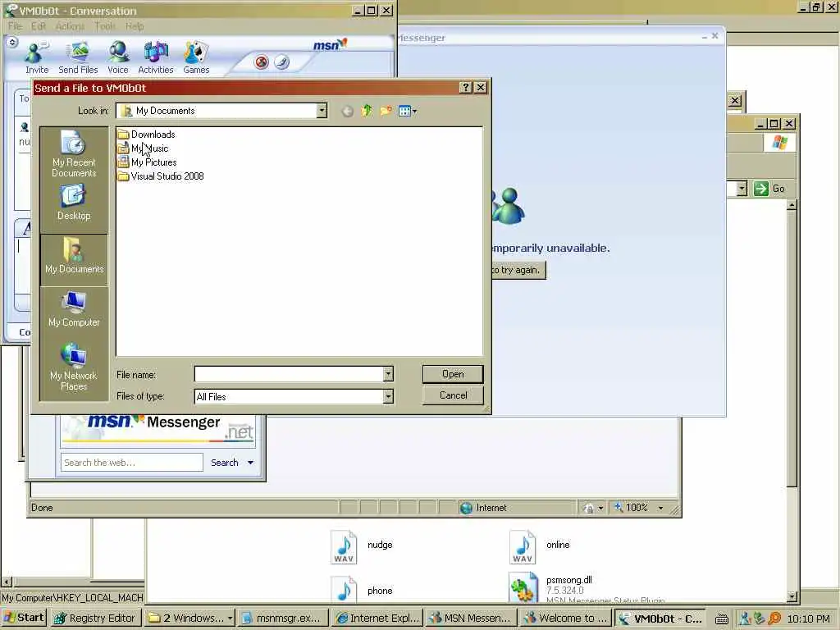The width and height of the screenshot is (840, 630).
Task: Click the Cancel button in file dialog
Action: point(453,395)
